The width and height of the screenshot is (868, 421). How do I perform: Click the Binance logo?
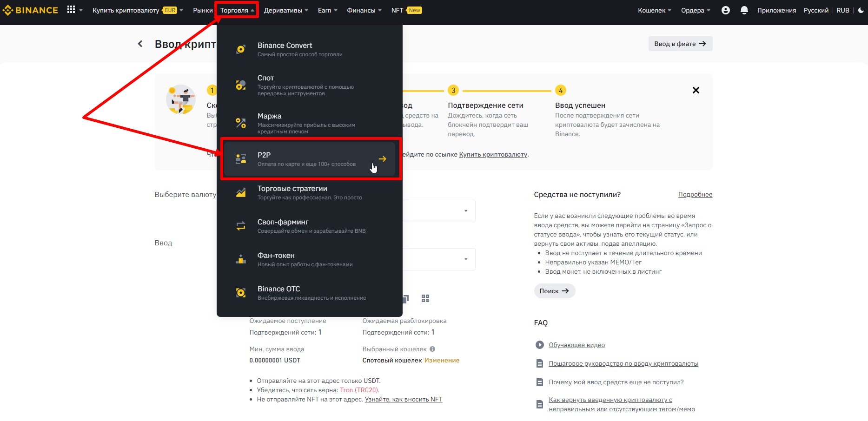pyautogui.click(x=31, y=10)
